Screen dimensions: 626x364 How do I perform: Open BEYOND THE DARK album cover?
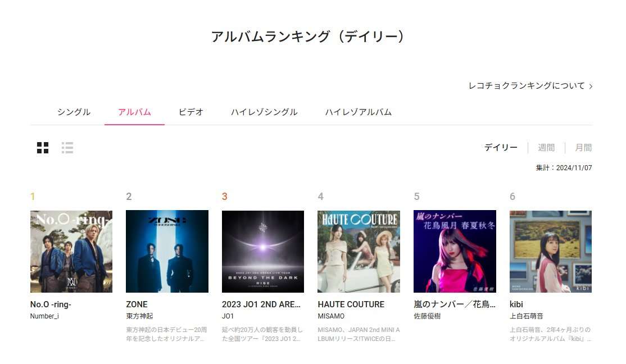pyautogui.click(x=263, y=252)
